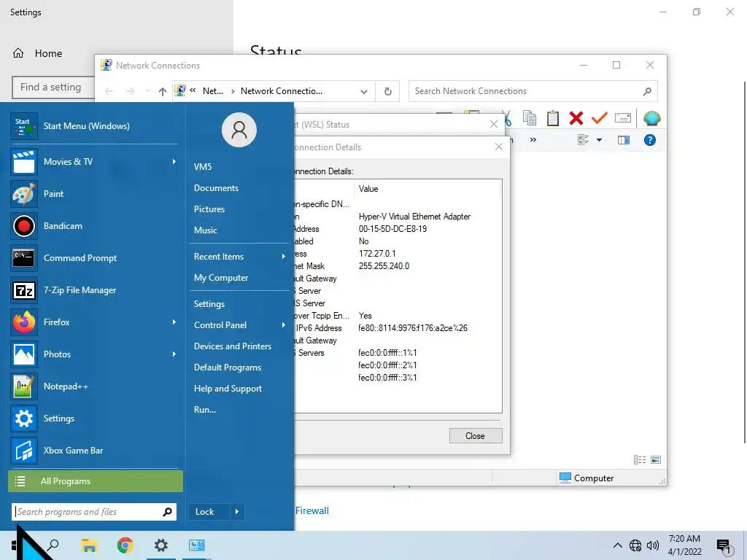Image resolution: width=747 pixels, height=560 pixels.
Task: Click the Find a setting search box
Action: (53, 87)
